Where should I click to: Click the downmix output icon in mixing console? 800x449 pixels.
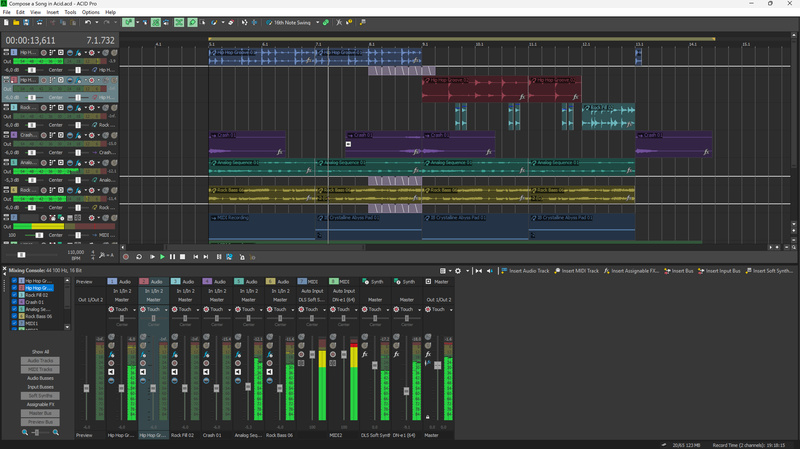(x=479, y=271)
